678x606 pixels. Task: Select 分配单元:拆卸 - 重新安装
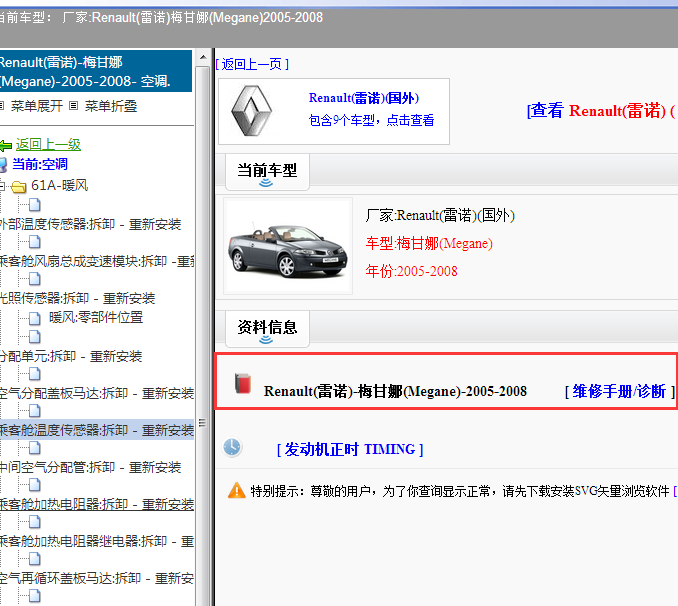pyautogui.click(x=70, y=356)
